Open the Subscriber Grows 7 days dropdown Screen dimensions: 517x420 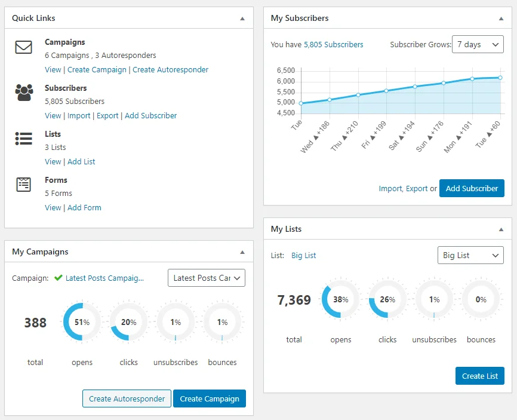[x=477, y=44]
